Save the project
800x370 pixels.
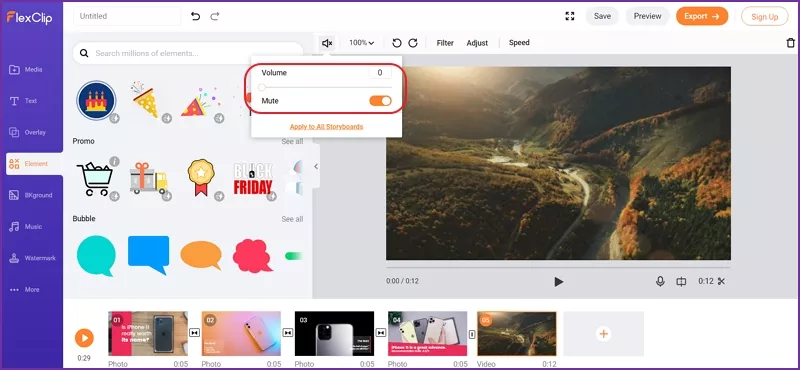pyautogui.click(x=602, y=16)
